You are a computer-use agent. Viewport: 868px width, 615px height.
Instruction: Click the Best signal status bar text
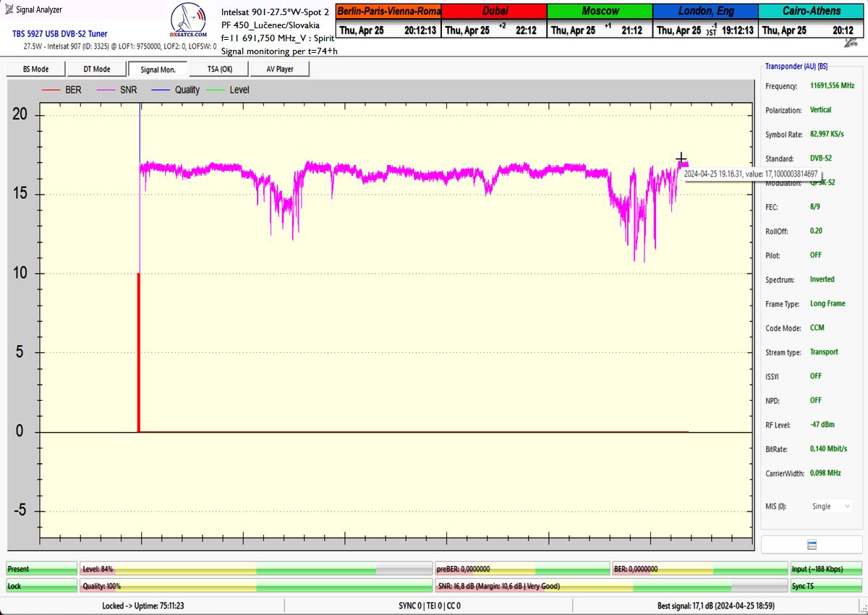[x=714, y=605]
